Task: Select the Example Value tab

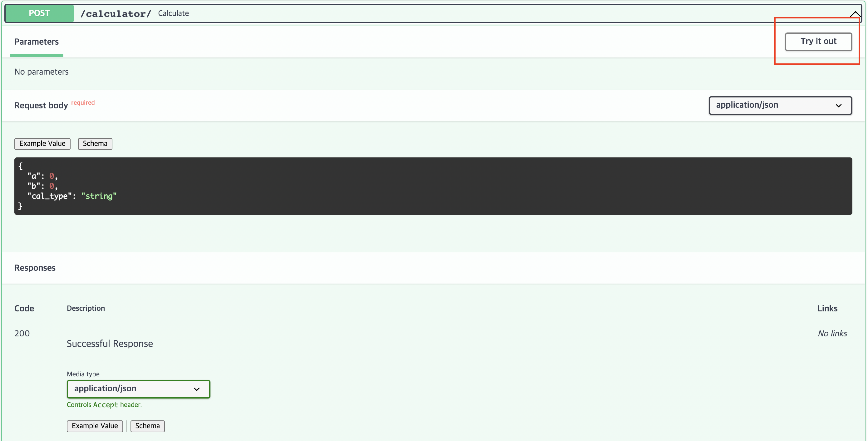Action: (42, 143)
